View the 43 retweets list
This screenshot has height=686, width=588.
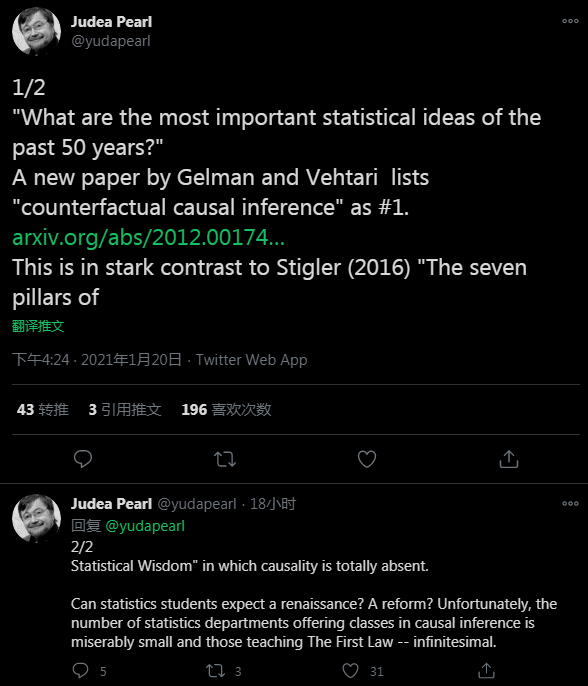[x=42, y=410]
